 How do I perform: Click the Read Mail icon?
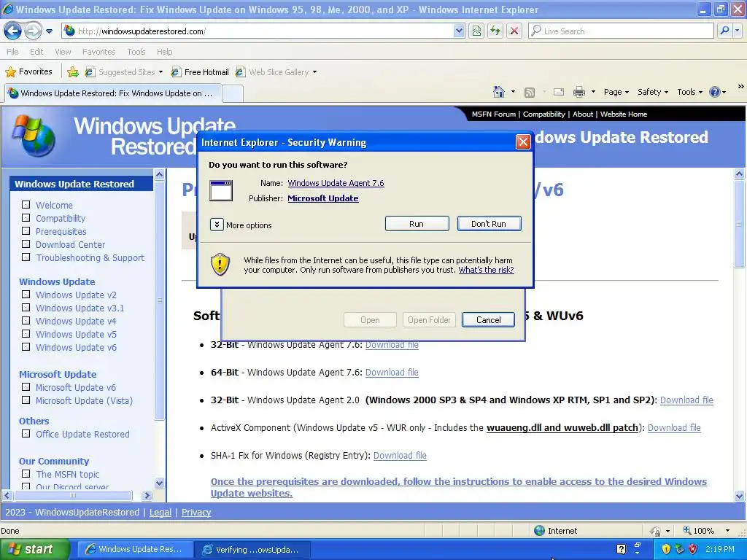coord(558,92)
